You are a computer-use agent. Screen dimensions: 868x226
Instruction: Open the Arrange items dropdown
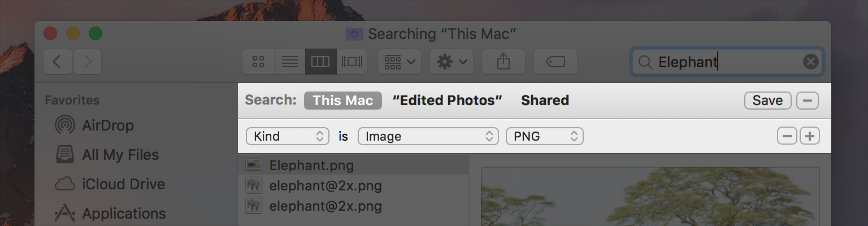399,62
